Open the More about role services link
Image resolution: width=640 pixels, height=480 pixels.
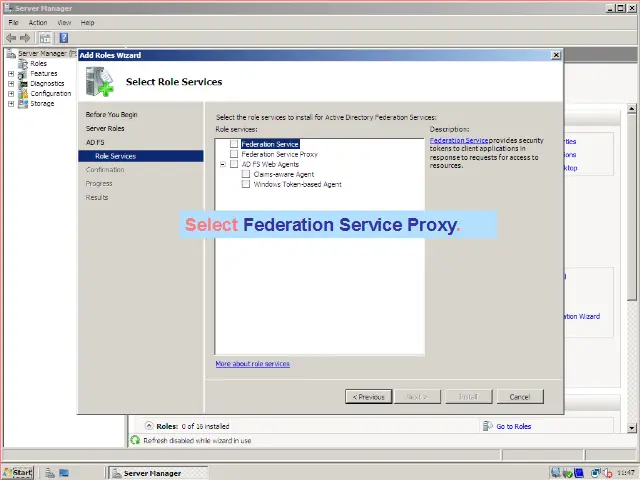click(x=253, y=364)
